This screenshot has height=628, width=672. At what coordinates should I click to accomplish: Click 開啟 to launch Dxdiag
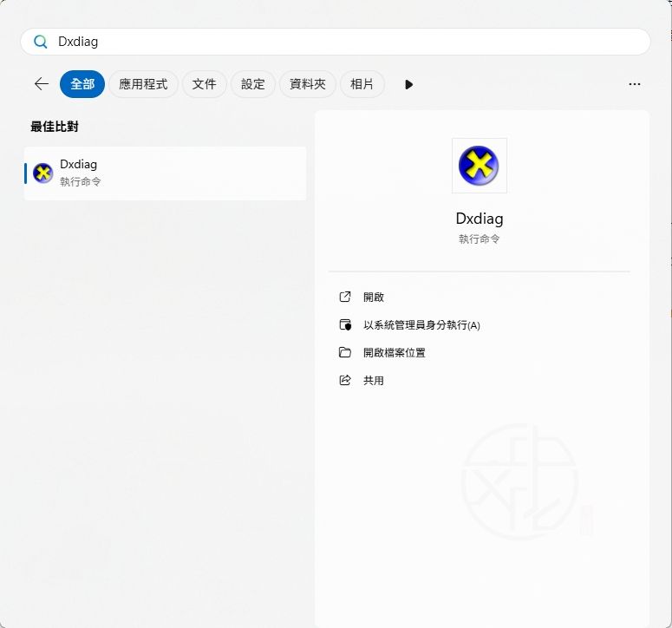[x=374, y=297]
